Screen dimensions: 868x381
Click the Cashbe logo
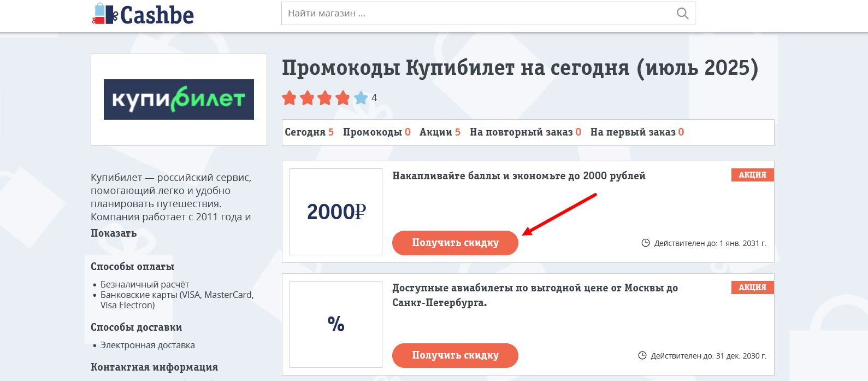pyautogui.click(x=143, y=14)
